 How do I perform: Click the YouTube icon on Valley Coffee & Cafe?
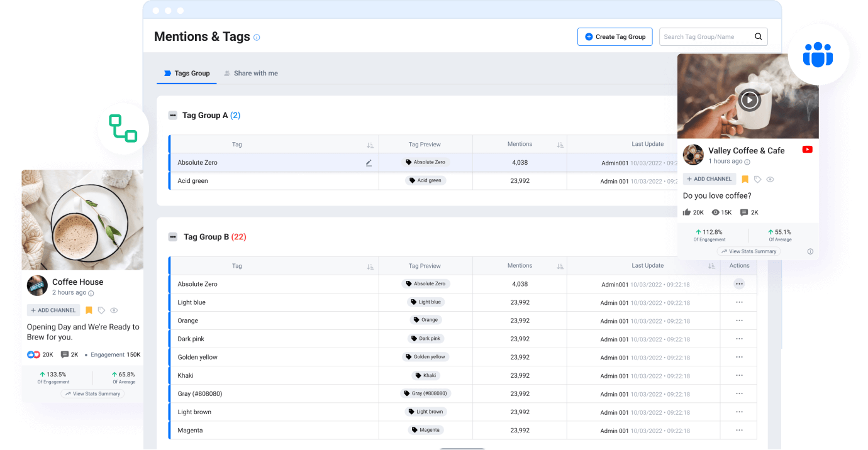point(807,150)
